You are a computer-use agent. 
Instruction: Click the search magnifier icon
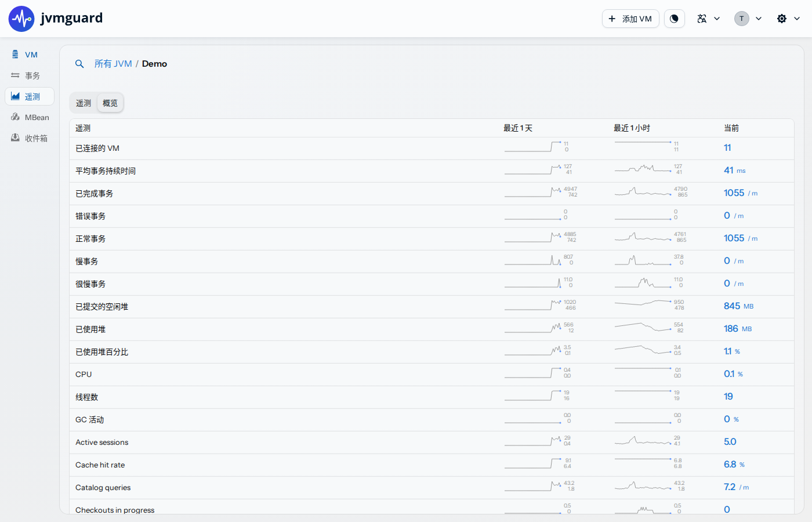(x=79, y=64)
